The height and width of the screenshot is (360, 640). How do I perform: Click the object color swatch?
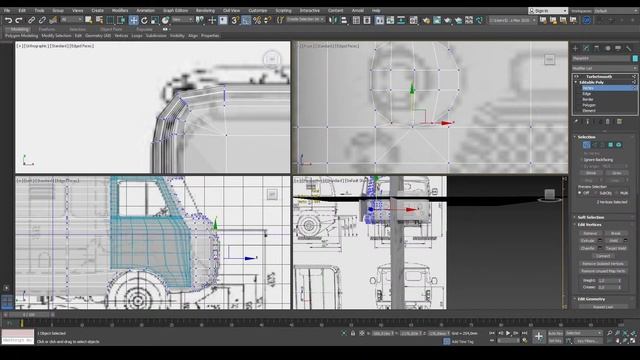click(635, 58)
